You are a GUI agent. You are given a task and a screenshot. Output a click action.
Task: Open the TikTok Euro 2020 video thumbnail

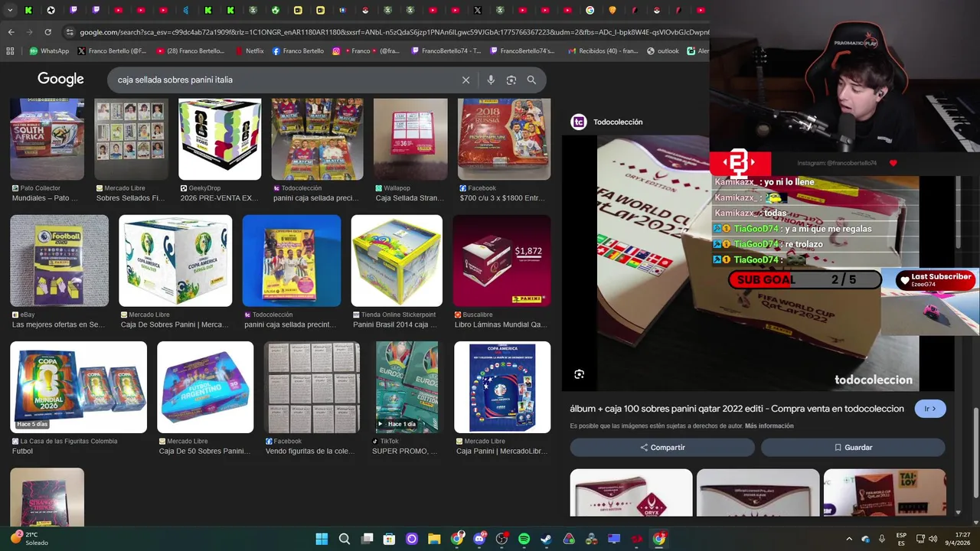pyautogui.click(x=407, y=387)
